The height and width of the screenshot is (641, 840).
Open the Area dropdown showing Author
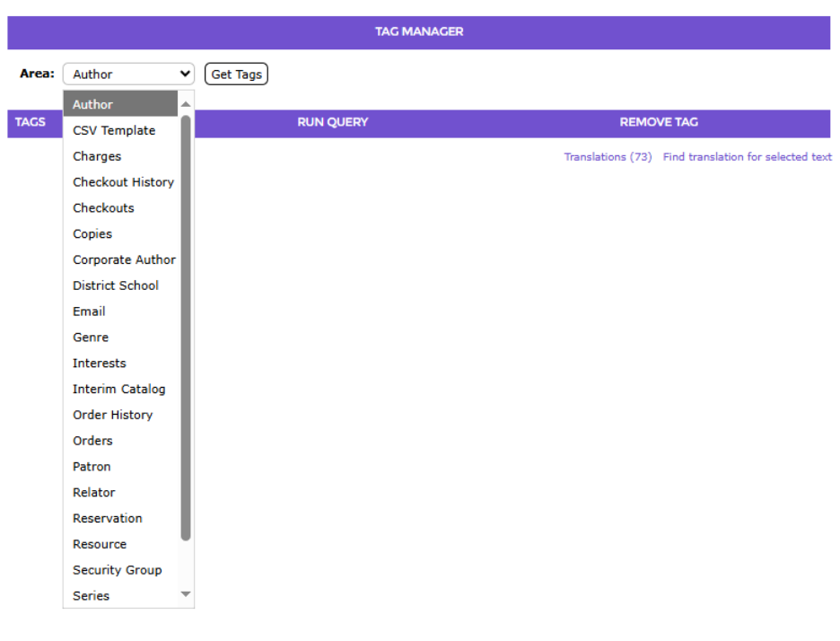(x=128, y=74)
